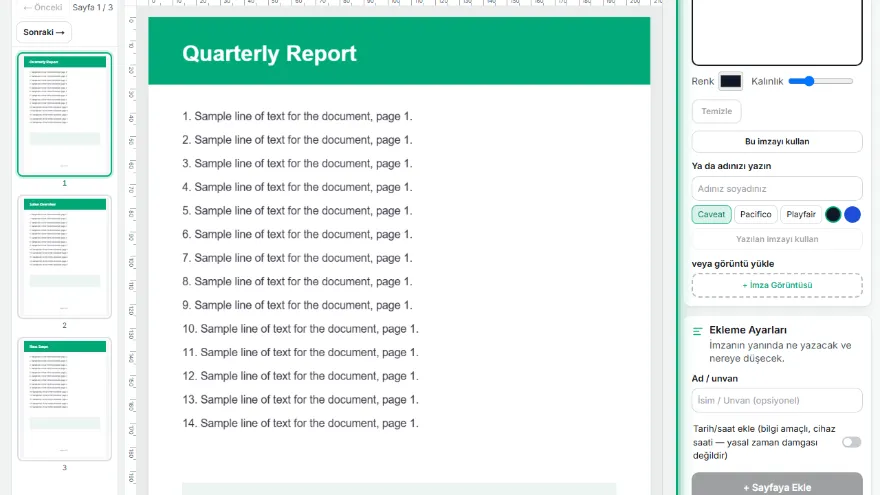This screenshot has width=880, height=495.
Task: Open the Renk color picker swatch
Action: pyautogui.click(x=731, y=81)
